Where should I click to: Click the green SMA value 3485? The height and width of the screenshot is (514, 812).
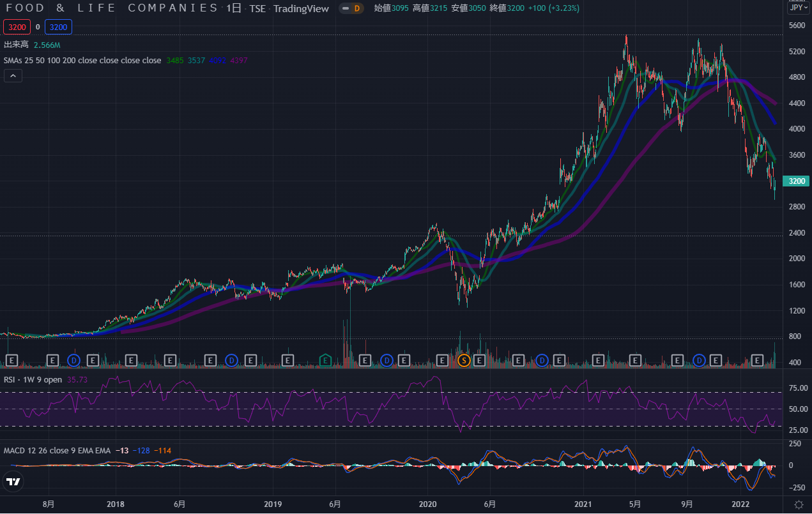(174, 60)
